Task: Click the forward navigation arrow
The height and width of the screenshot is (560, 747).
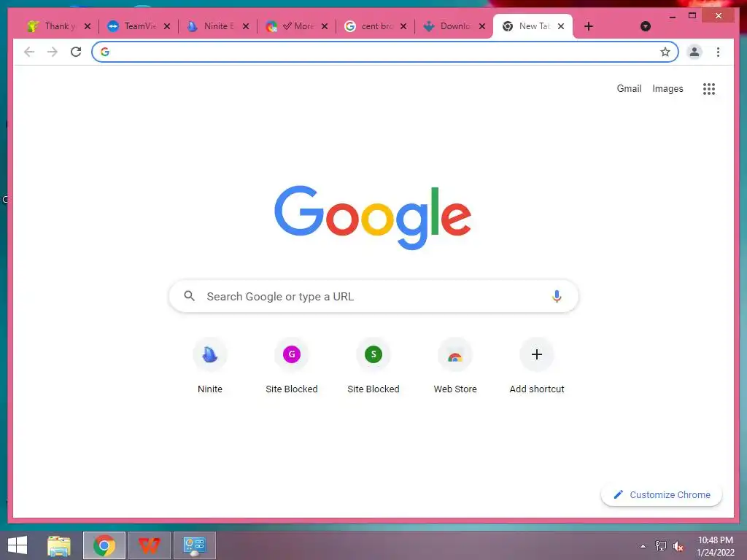Action: click(x=53, y=52)
